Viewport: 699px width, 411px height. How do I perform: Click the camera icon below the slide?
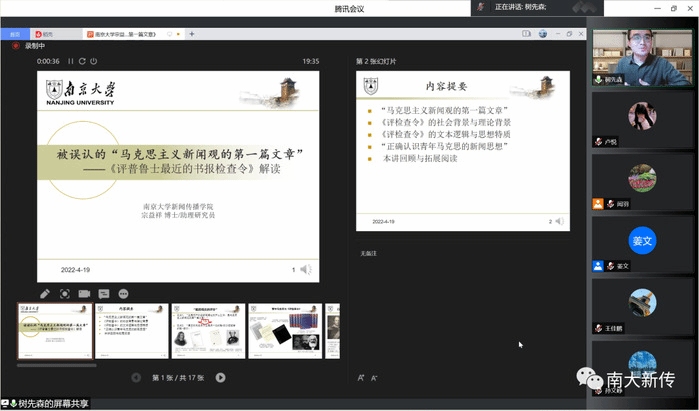(85, 293)
